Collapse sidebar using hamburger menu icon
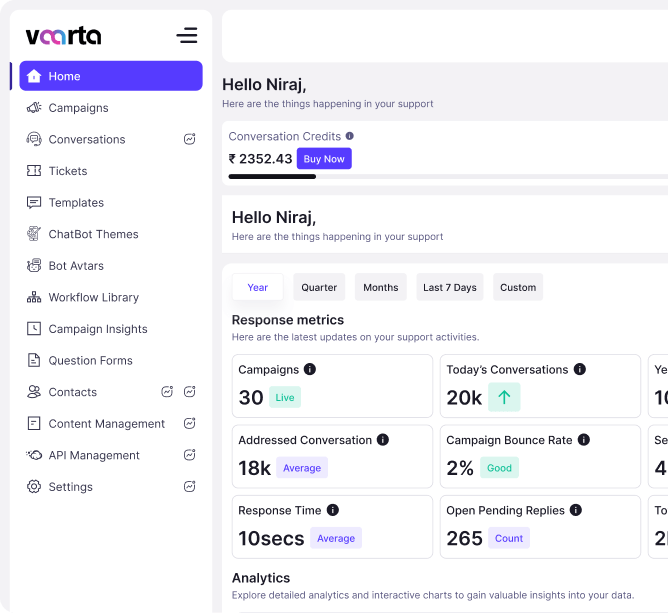 coord(187,35)
